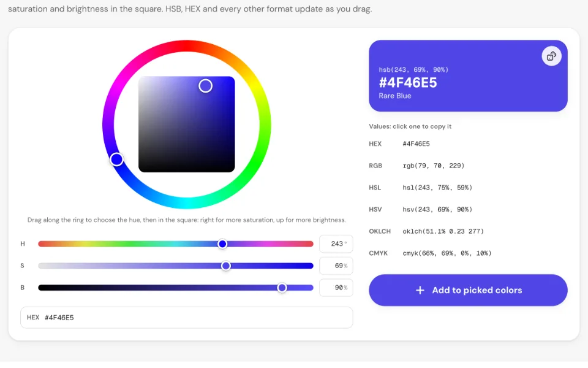Click 'Values: click one to copy it' text
The height and width of the screenshot is (368, 588).
pyautogui.click(x=410, y=126)
